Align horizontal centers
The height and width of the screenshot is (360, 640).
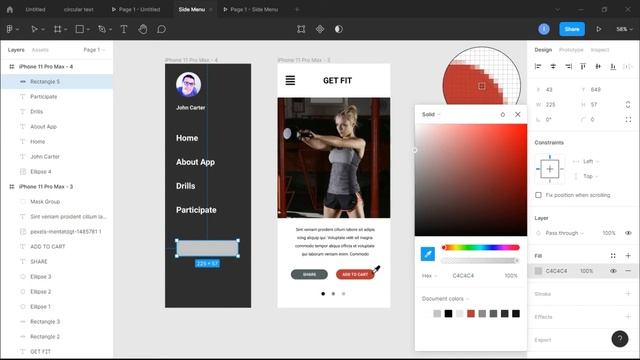[x=553, y=66]
